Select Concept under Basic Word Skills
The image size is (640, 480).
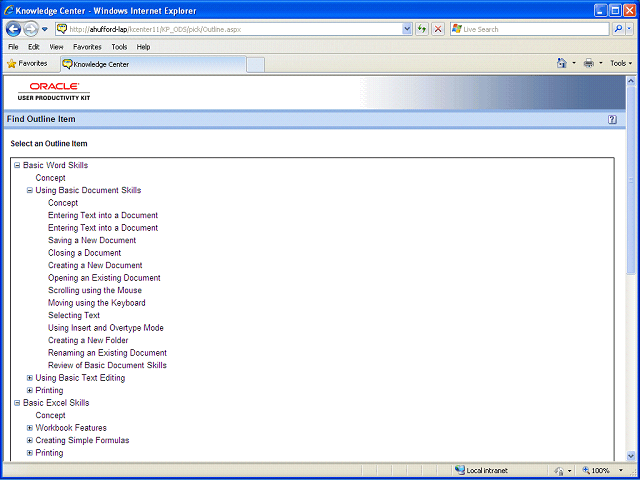50,178
